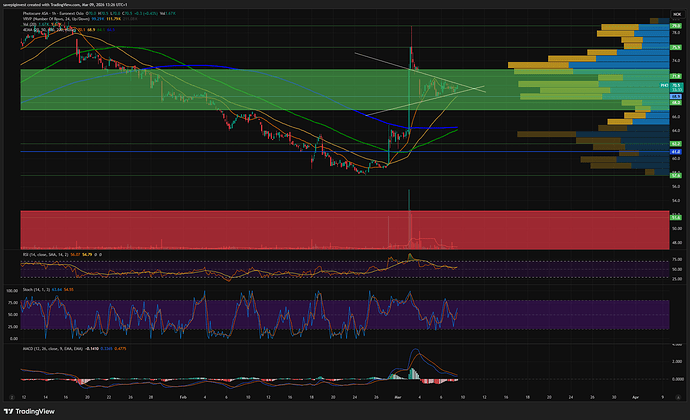Expand the RSI indicator legend
This screenshot has height=420, width=690.
(x=45, y=254)
